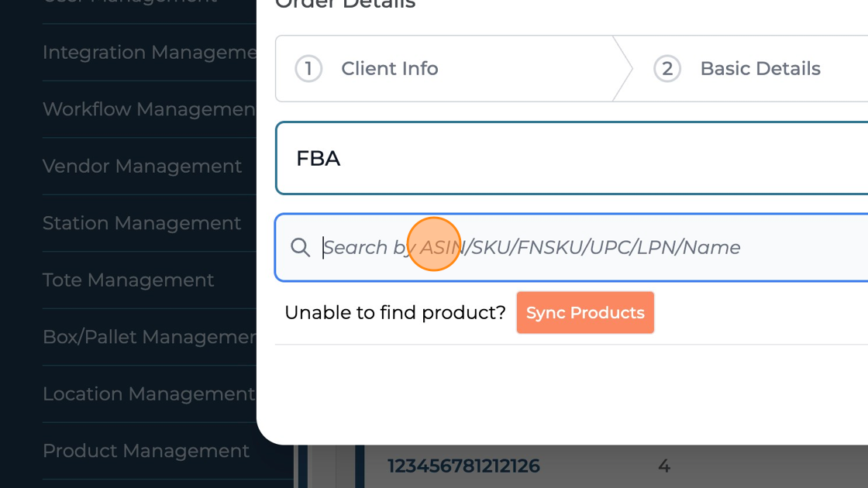Open Tote Management in the sidebar
Viewport: 868px width, 488px height.
128,280
